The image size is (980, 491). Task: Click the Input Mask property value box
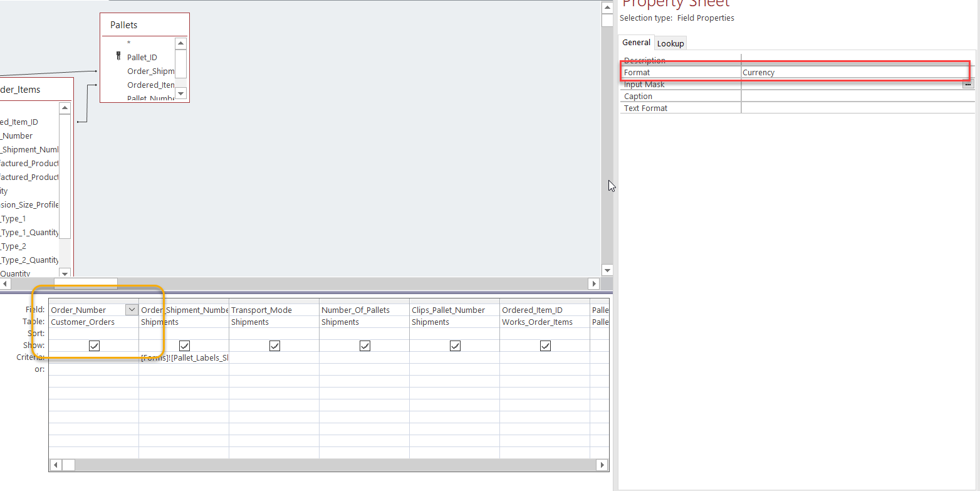click(x=852, y=85)
